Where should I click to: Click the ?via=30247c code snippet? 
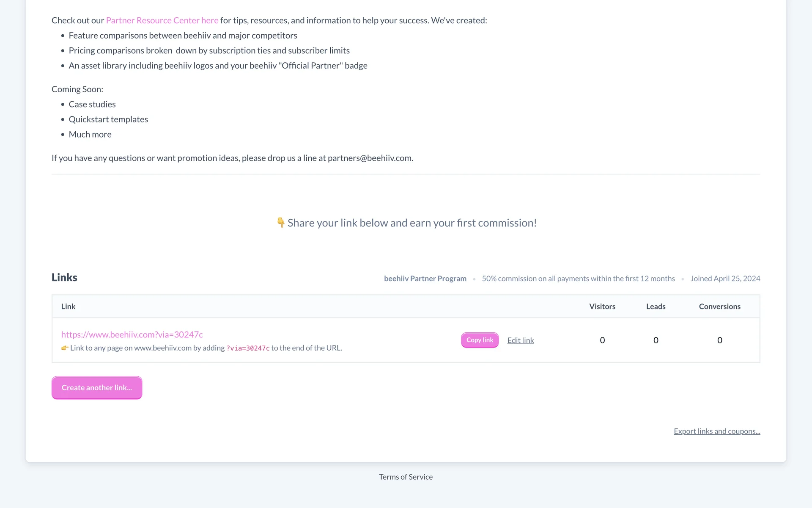coord(248,348)
